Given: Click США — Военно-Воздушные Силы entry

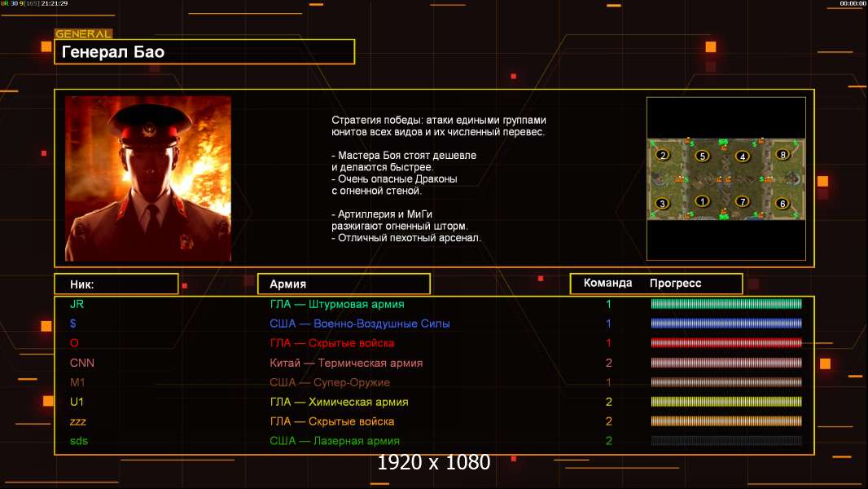Looking at the screenshot, I should (x=360, y=324).
